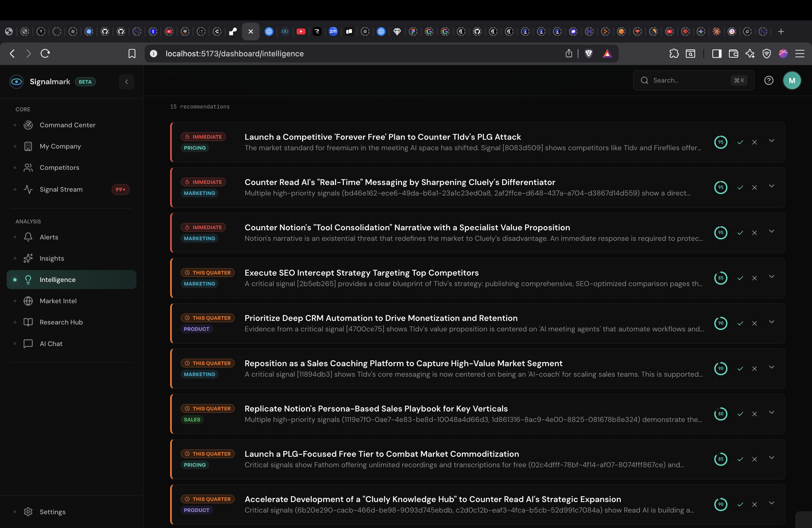Click the 95 score ring on first recommendation
Viewport: 812px width, 528px height.
[721, 142]
